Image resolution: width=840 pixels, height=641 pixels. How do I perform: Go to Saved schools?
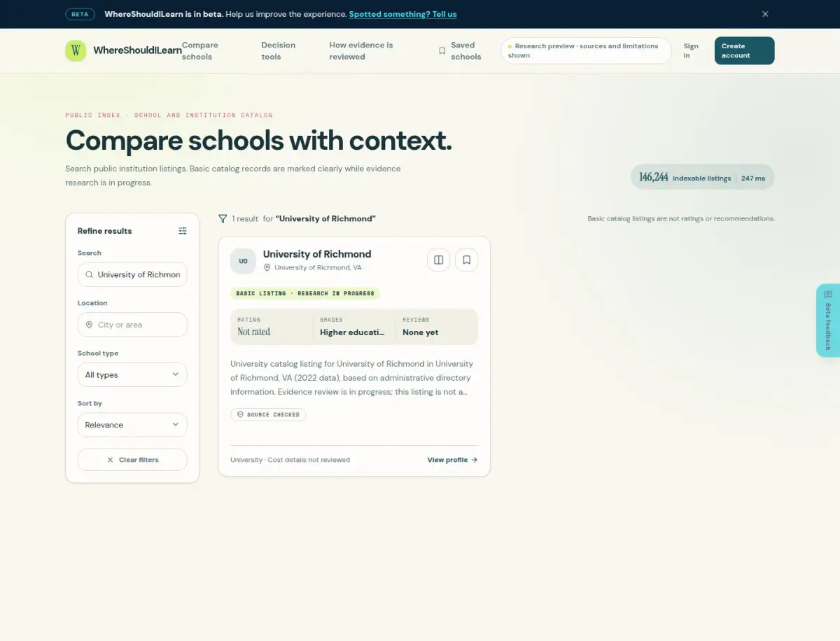[x=460, y=50]
